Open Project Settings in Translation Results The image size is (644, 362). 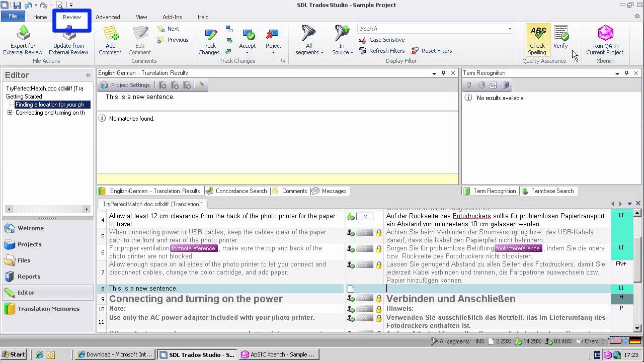[125, 85]
